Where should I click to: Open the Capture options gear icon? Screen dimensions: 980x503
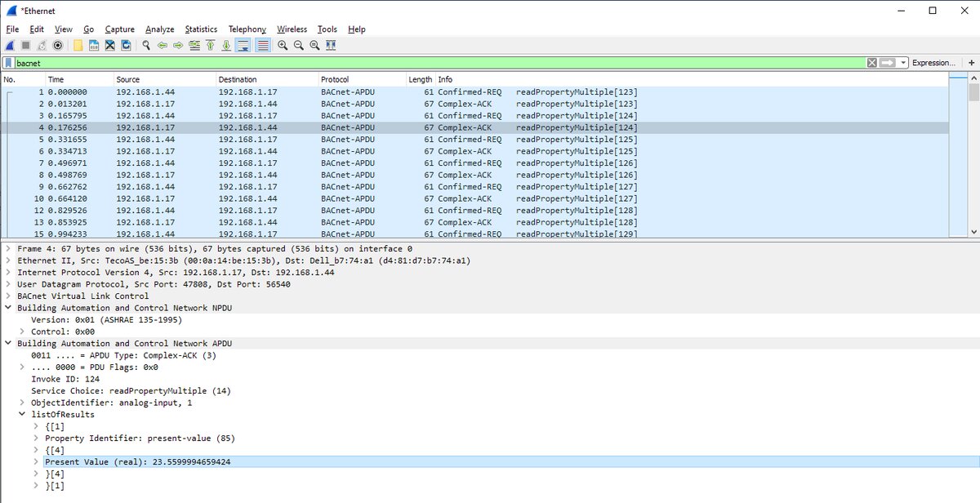click(x=57, y=45)
